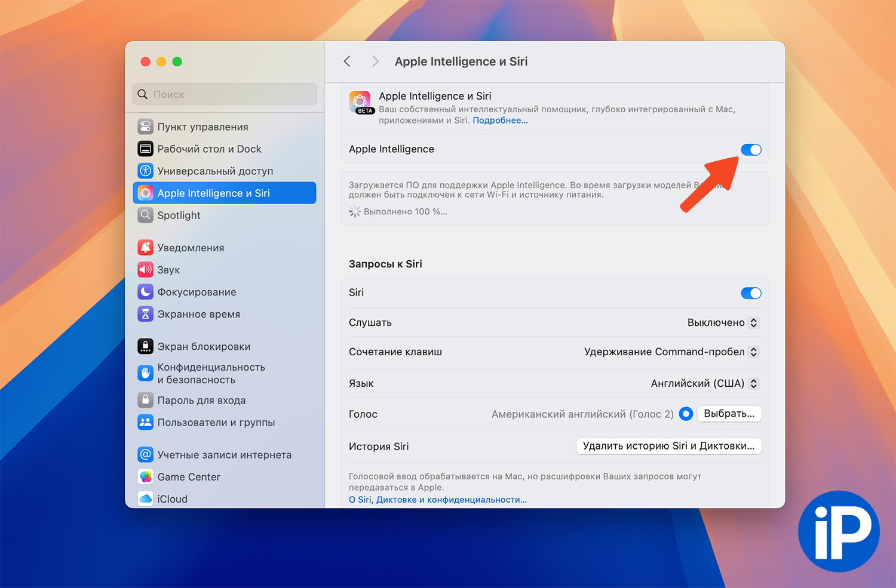Click the Privacy and Security hand icon
The height and width of the screenshot is (588, 896).
145,373
